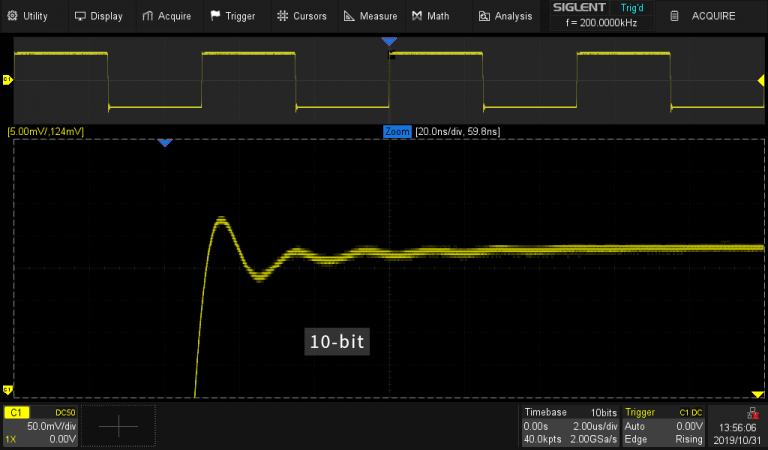Open the C1 channel settings box

pos(38,426)
